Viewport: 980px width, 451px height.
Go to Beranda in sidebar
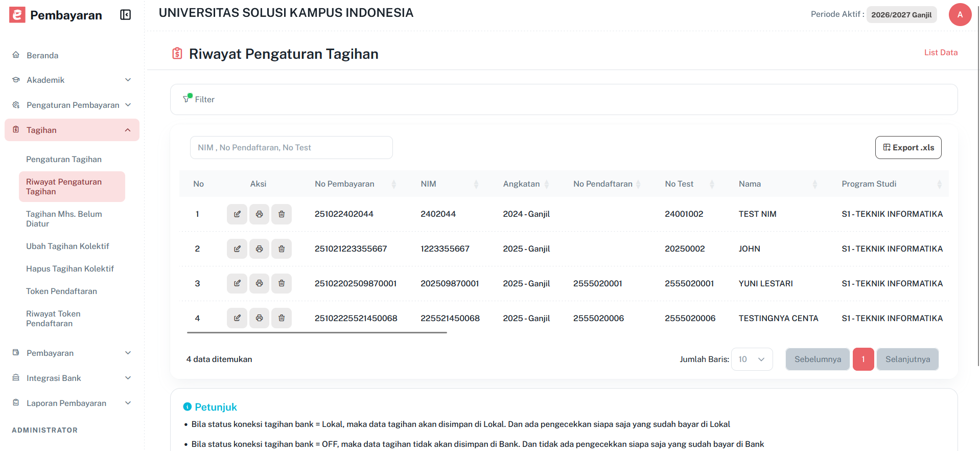(x=42, y=55)
